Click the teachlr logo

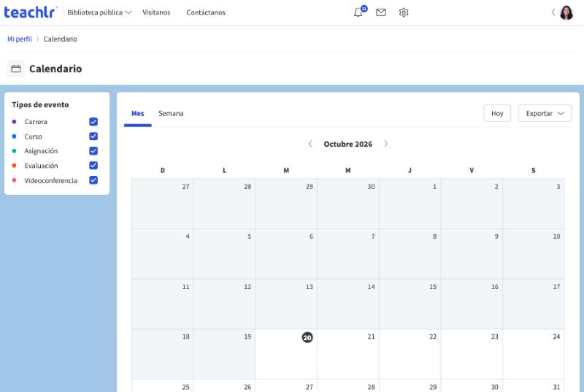(x=31, y=12)
